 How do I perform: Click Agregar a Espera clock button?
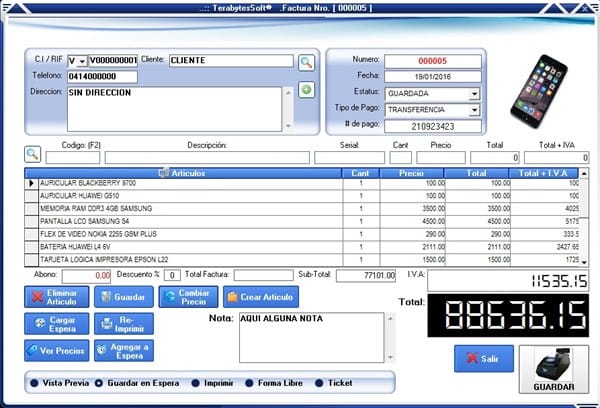click(x=124, y=351)
